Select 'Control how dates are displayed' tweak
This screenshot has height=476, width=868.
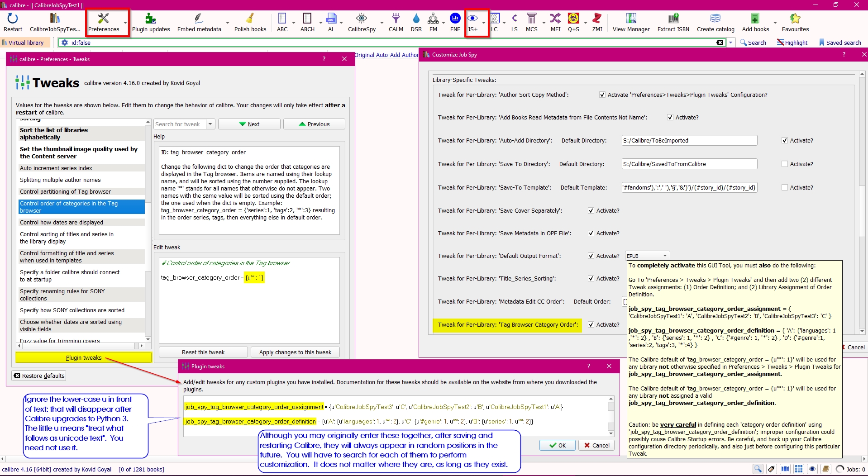(81, 223)
